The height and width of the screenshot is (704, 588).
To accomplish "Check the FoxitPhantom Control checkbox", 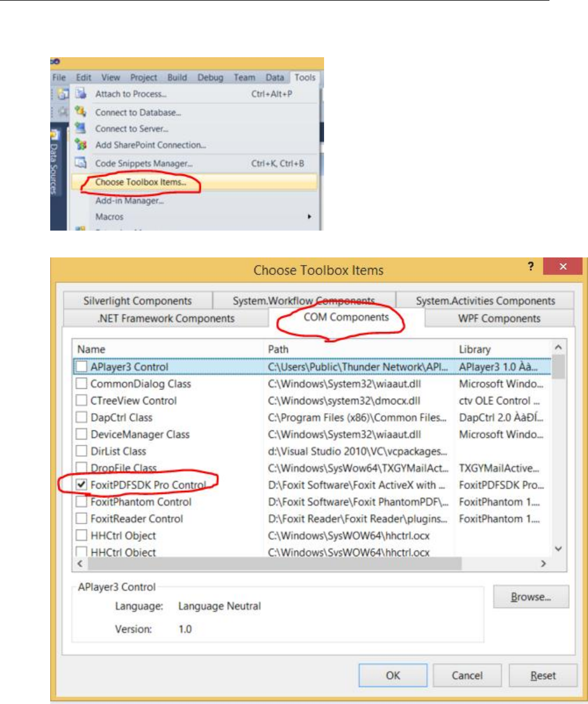I will tap(81, 502).
